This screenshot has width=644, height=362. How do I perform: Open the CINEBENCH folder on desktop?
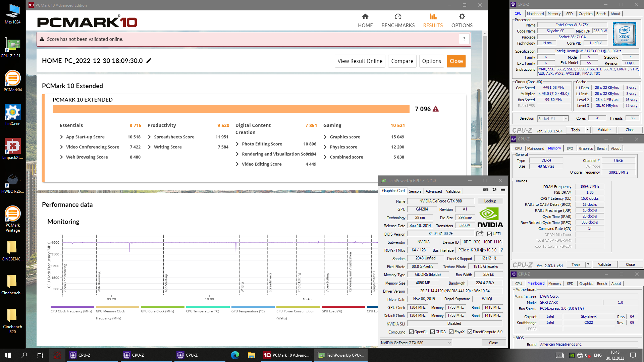click(x=12, y=250)
